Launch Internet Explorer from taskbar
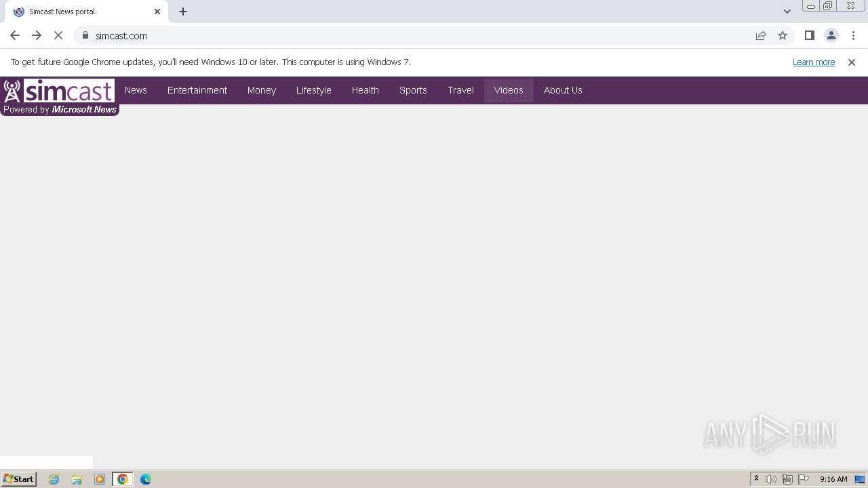 coord(54,479)
